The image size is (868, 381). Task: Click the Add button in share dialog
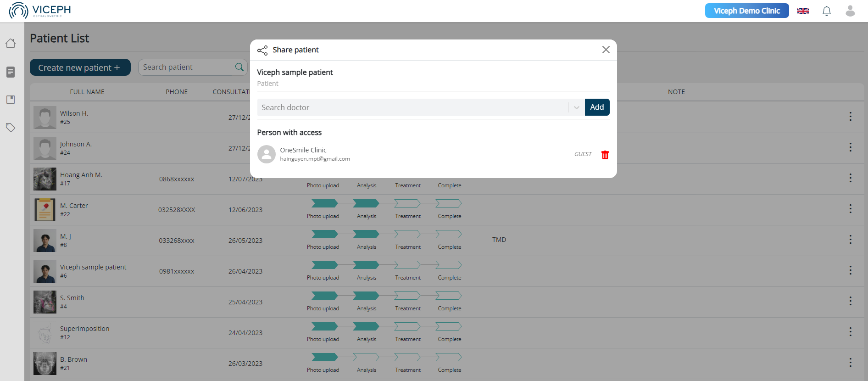[x=596, y=107]
